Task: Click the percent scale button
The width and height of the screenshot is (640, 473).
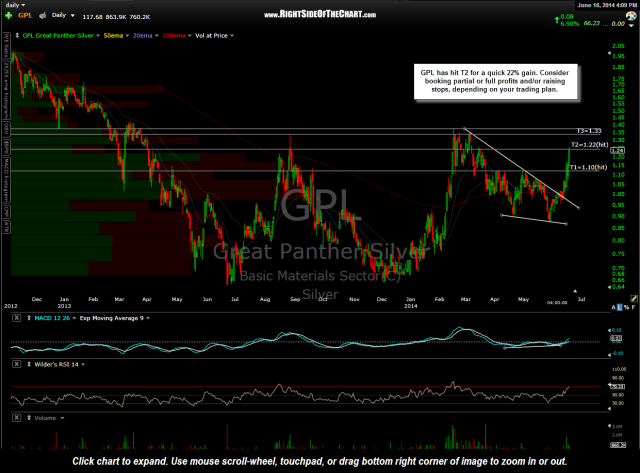Action: point(627,307)
